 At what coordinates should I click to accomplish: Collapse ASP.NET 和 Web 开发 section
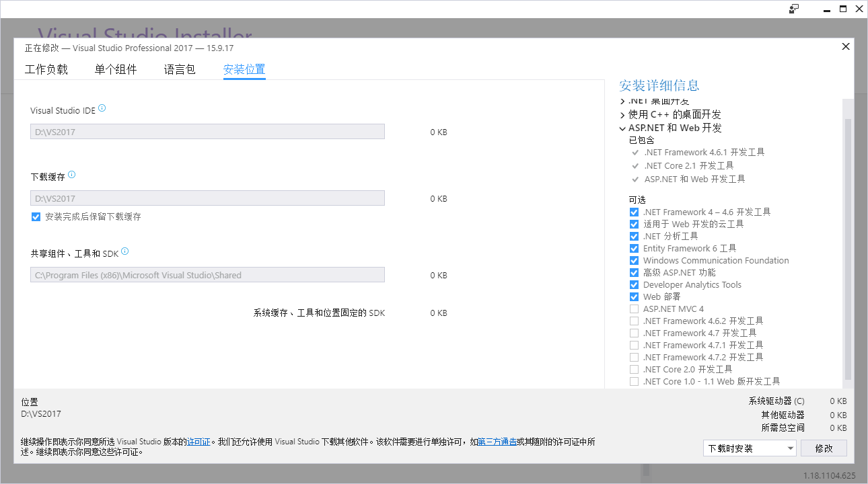(622, 128)
